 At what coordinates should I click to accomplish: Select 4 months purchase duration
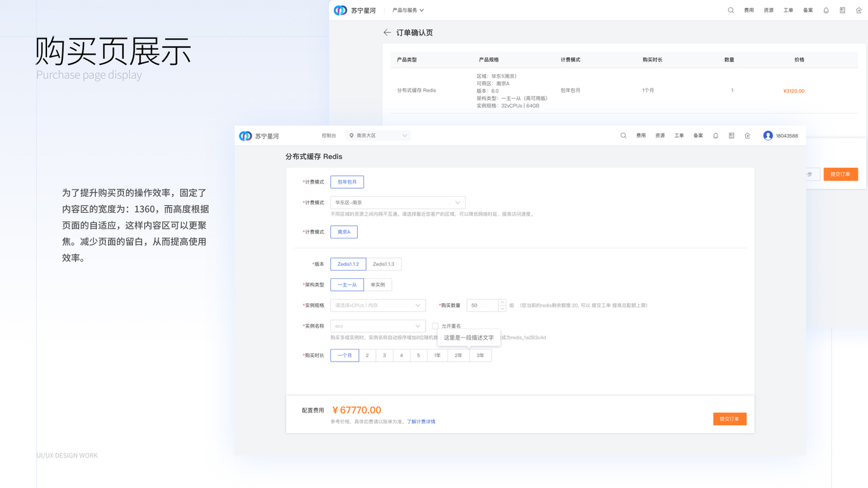(x=402, y=355)
